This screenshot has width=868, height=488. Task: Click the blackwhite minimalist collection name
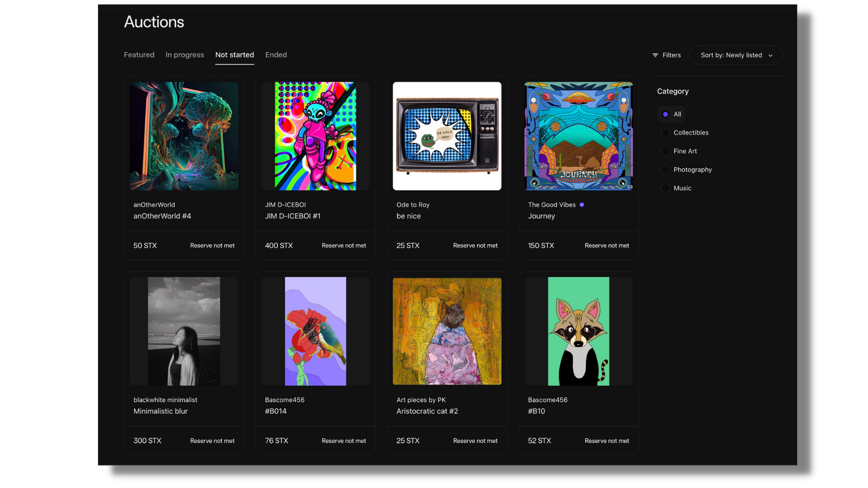[165, 400]
